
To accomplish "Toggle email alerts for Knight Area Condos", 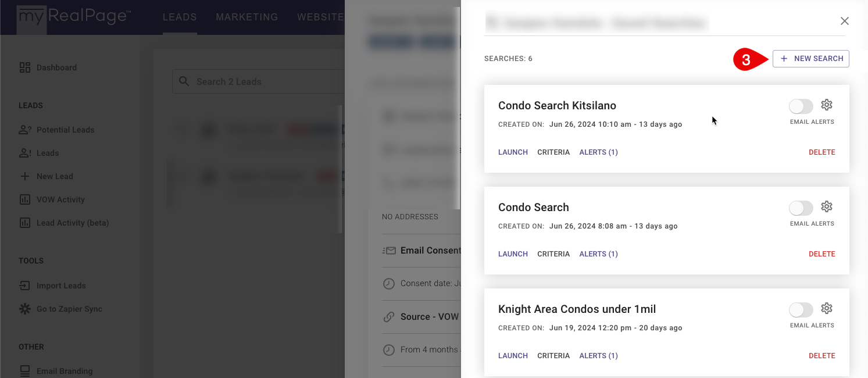I will tap(801, 309).
